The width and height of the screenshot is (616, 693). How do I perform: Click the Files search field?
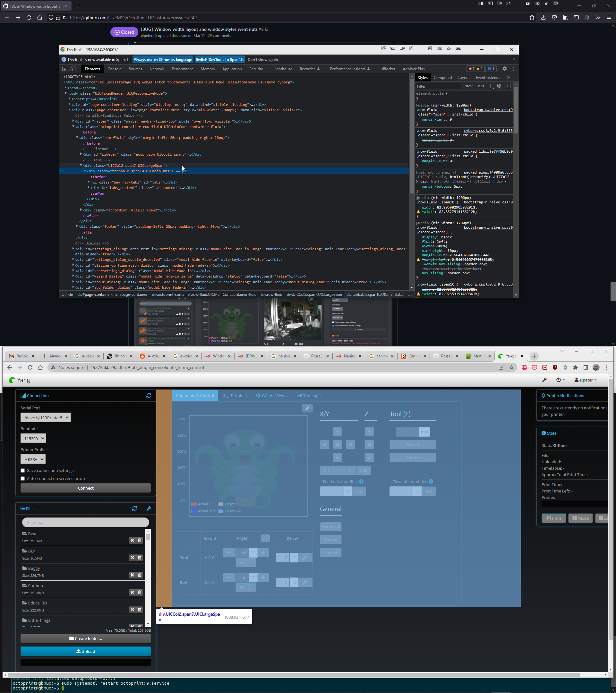pos(85,522)
